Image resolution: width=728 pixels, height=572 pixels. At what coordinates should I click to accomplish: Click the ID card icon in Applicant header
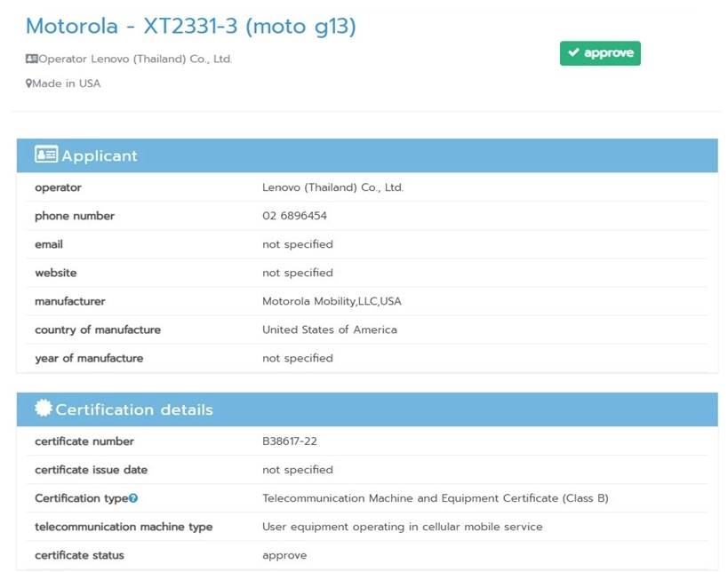[x=46, y=154]
